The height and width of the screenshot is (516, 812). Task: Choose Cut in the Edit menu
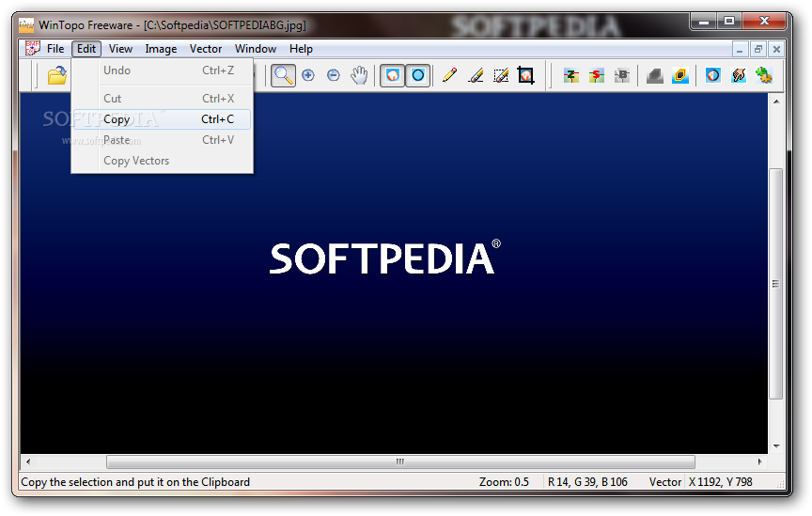162,99
